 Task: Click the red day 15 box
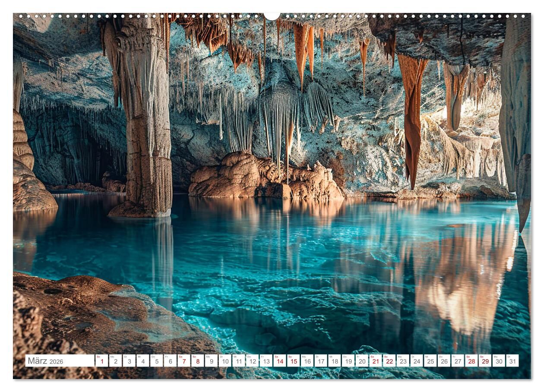tap(293, 361)
